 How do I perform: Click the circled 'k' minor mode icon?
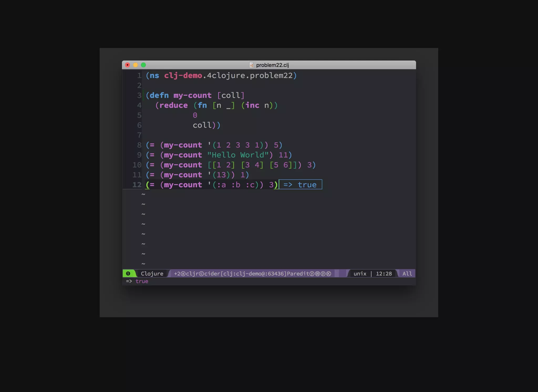coord(329,274)
